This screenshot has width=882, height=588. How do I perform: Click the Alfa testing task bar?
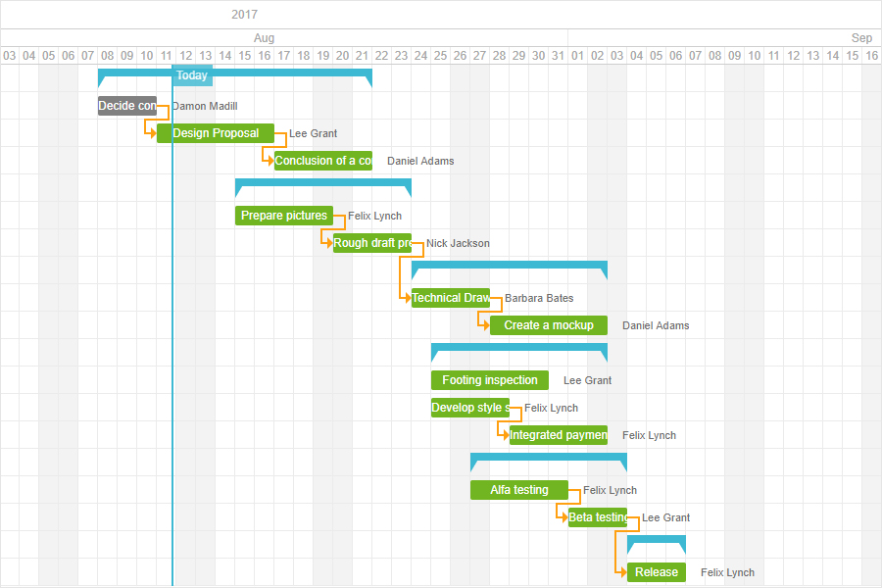click(x=519, y=490)
